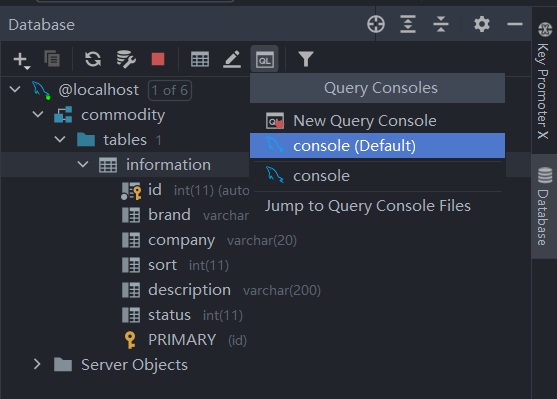Open the Database panel settings gear
This screenshot has height=399, width=557.
click(482, 25)
